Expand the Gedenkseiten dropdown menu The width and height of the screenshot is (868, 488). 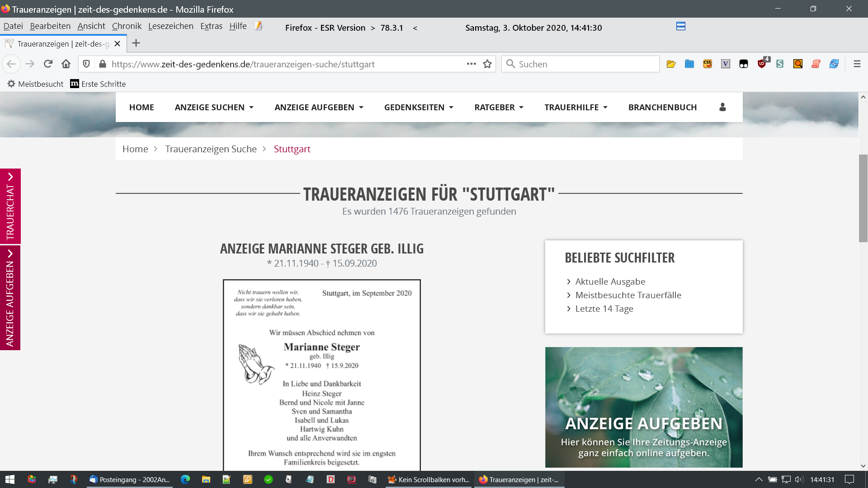(418, 107)
